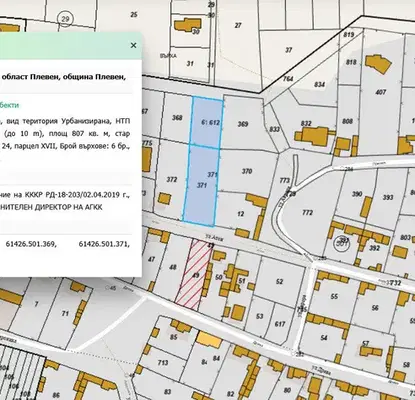Screen dimensions: 415x400
Task: Select the lower highlighted blue parcel 371
Action: (x=201, y=184)
